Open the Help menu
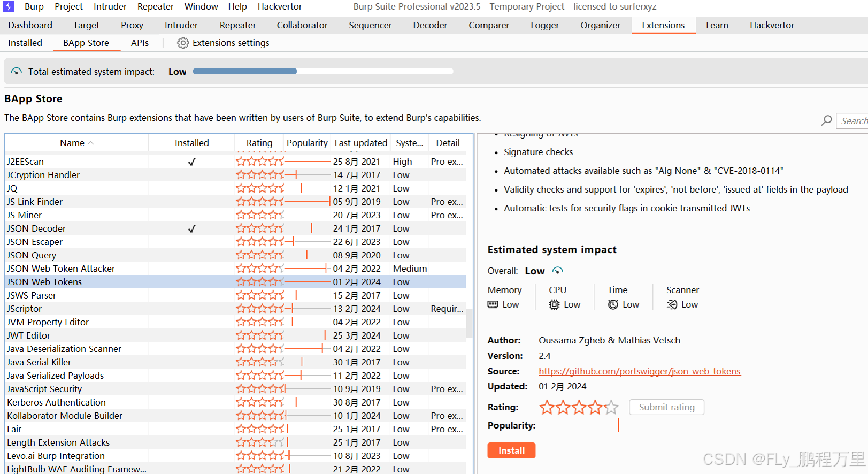 click(237, 6)
